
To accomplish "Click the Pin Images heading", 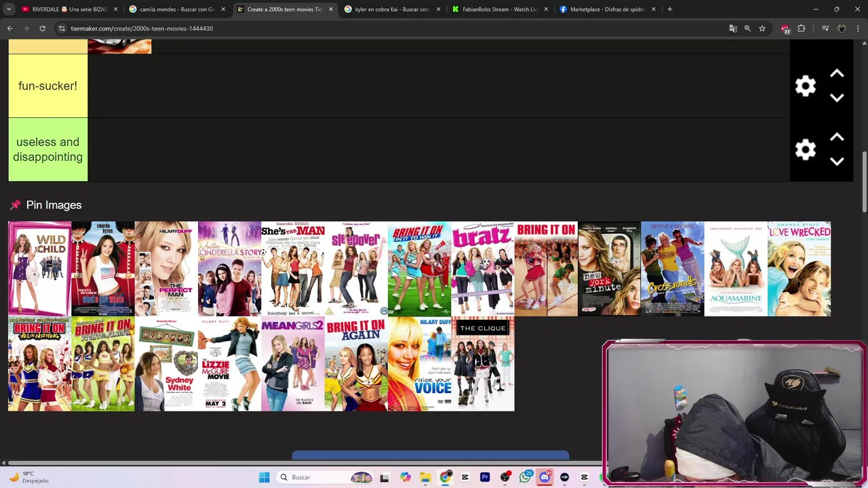I will (x=54, y=205).
